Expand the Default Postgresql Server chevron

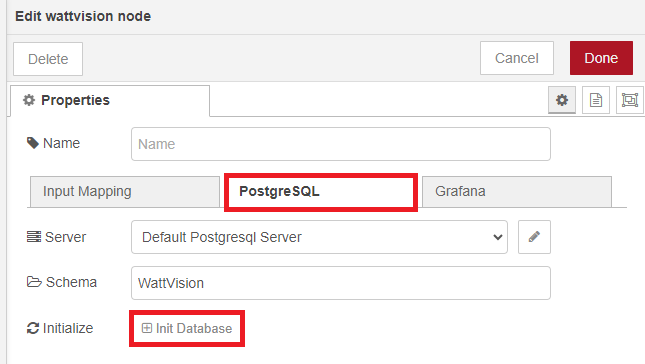pos(498,237)
